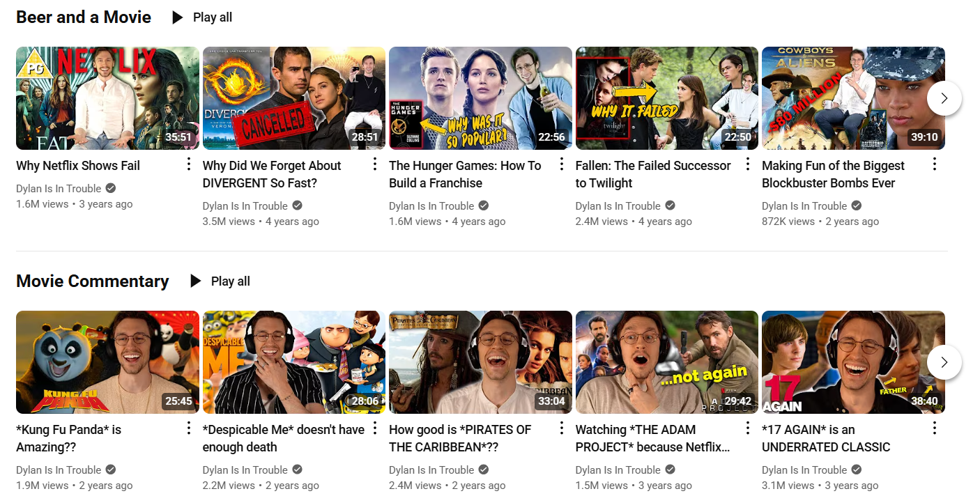Open Divergent CANCELLED thumbnail
Viewport: 980px width, 496px height.
coord(294,98)
